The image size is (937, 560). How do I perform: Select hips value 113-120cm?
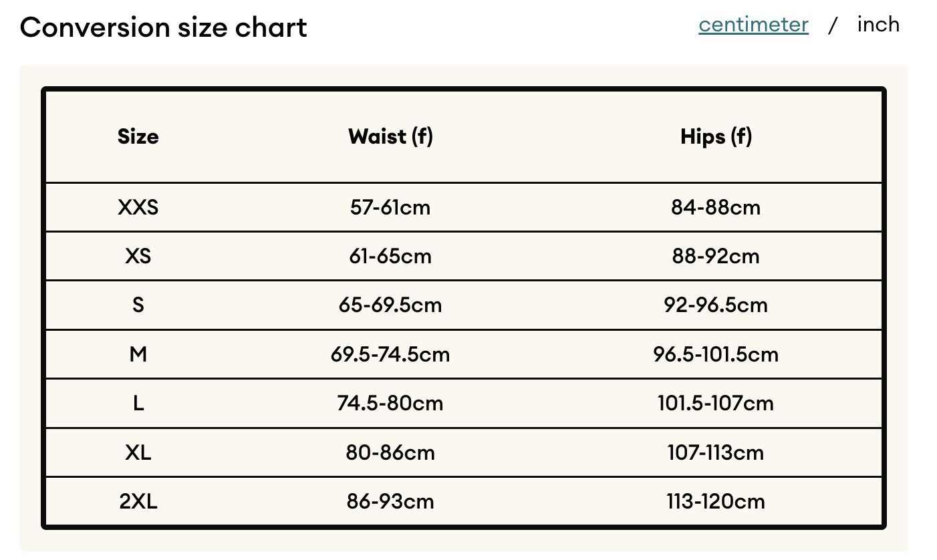tap(716, 502)
